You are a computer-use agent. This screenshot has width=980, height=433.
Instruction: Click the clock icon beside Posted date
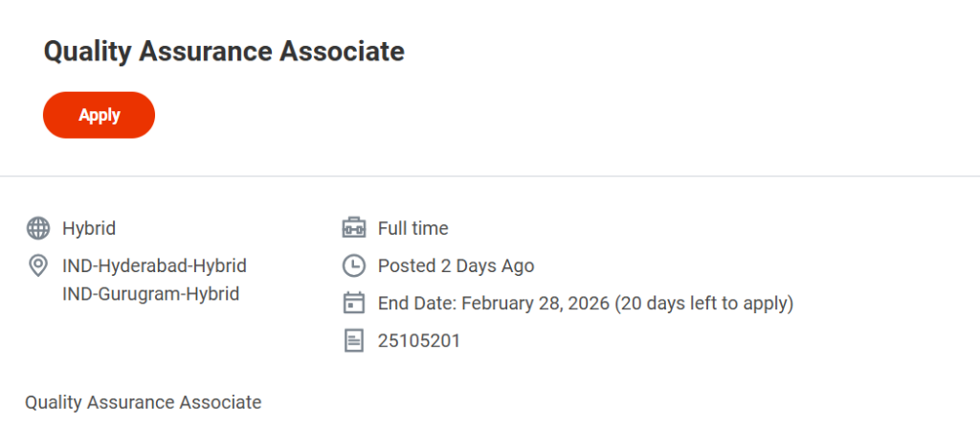[354, 265]
